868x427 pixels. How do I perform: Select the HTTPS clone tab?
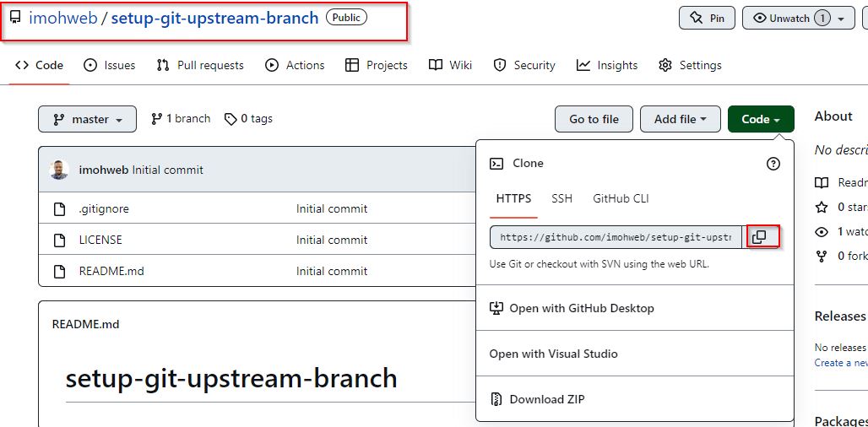point(513,198)
